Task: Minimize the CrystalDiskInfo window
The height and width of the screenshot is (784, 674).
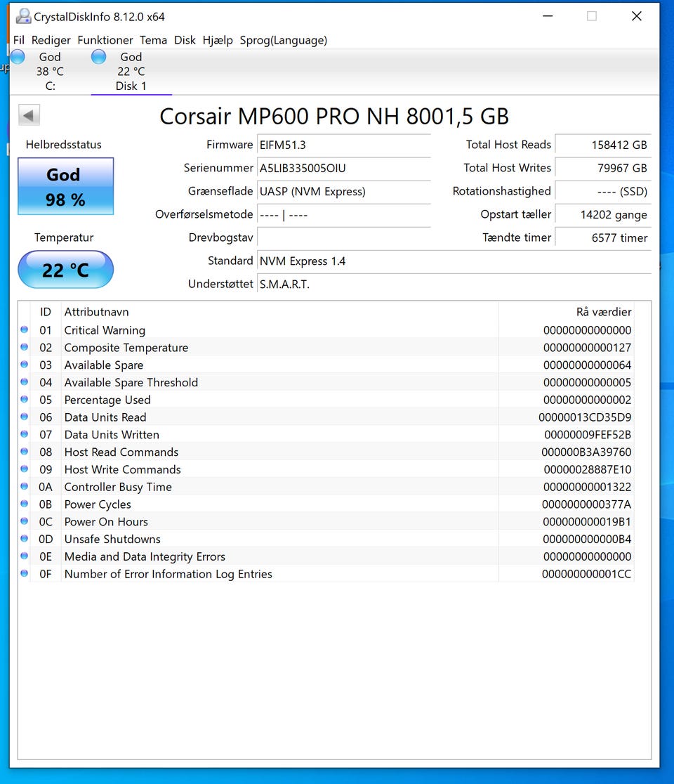Action: click(548, 16)
